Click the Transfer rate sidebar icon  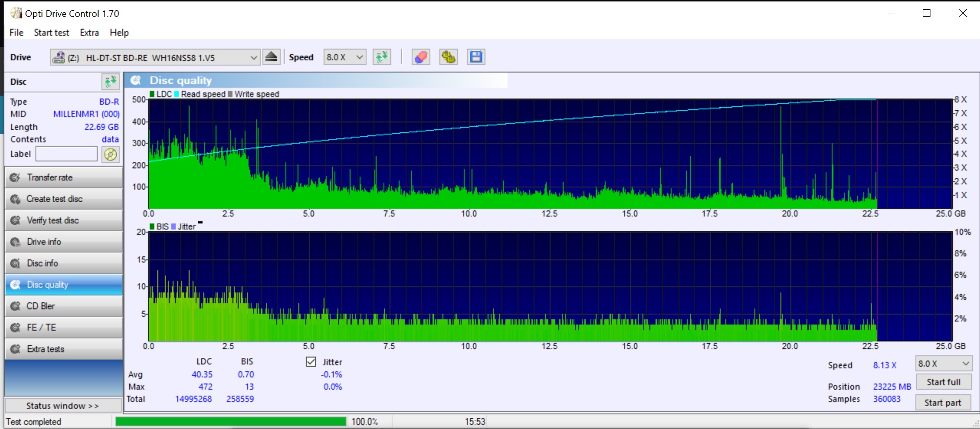(15, 178)
